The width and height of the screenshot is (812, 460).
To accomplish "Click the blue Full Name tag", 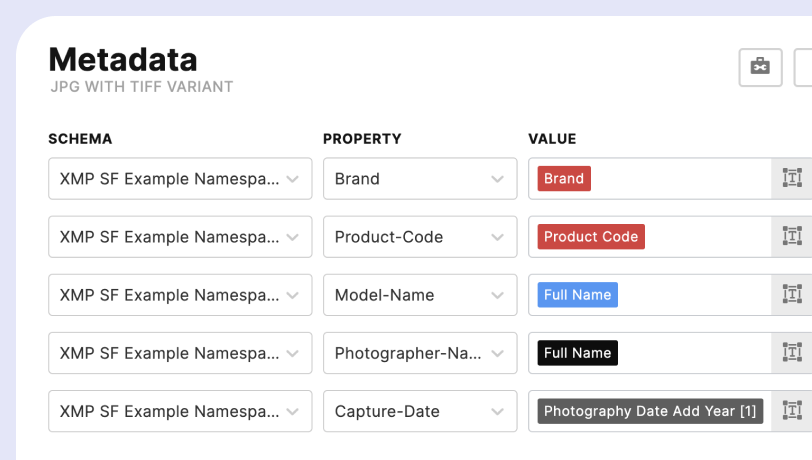I will tap(577, 295).
